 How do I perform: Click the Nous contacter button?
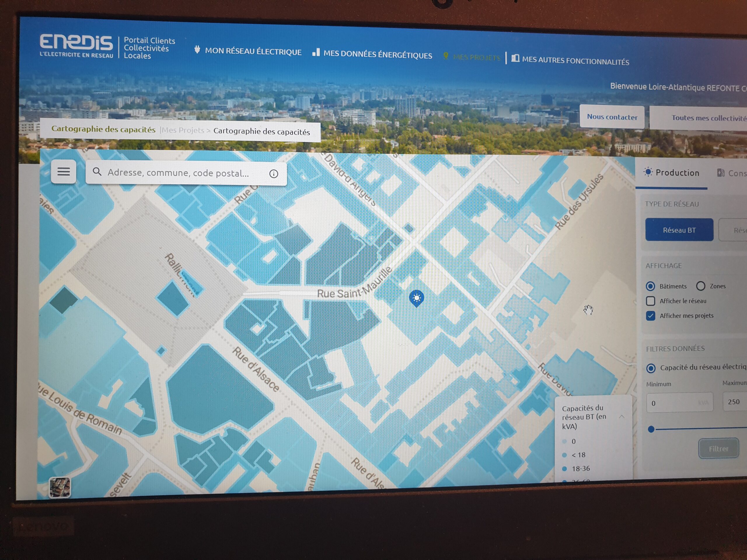click(612, 117)
